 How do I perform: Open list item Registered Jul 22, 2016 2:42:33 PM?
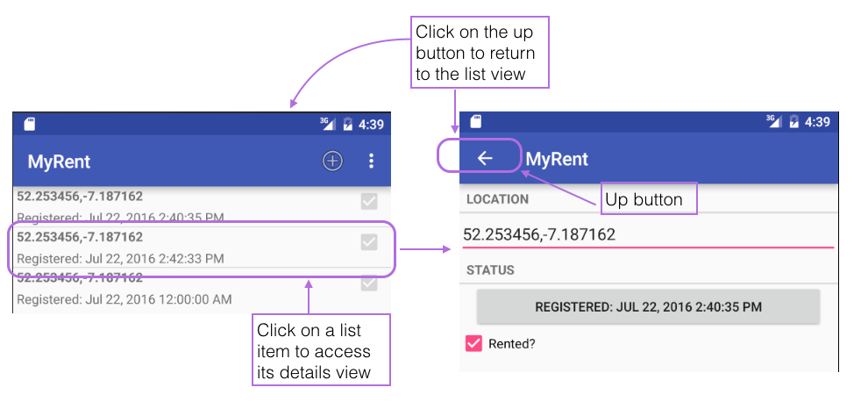202,248
